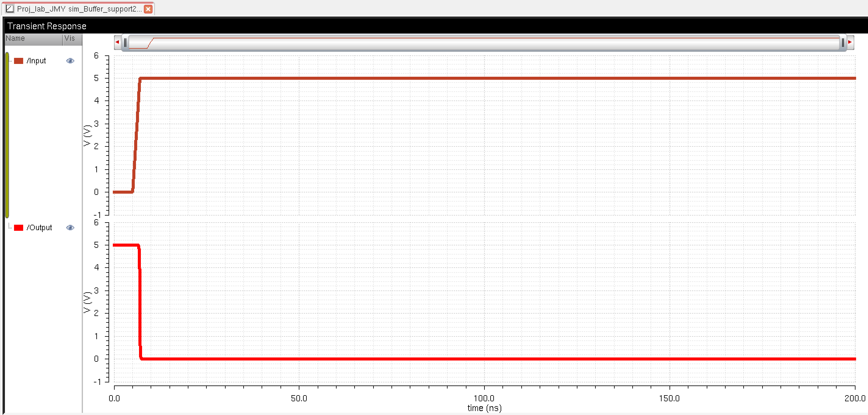The width and height of the screenshot is (868, 415).
Task: Select the Proj_lab_JMY sim_Buffer tab
Action: coord(79,9)
